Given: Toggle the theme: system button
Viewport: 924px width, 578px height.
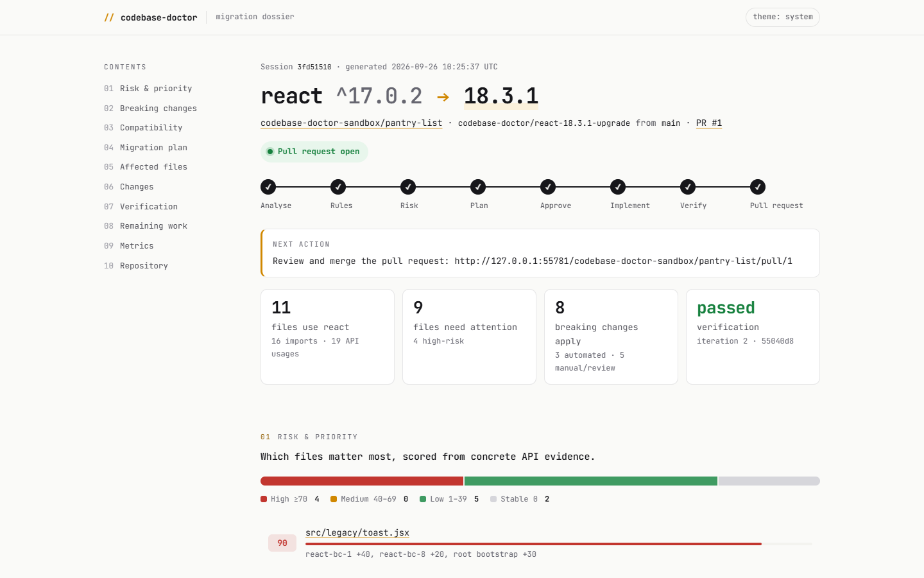Looking at the screenshot, I should point(783,17).
